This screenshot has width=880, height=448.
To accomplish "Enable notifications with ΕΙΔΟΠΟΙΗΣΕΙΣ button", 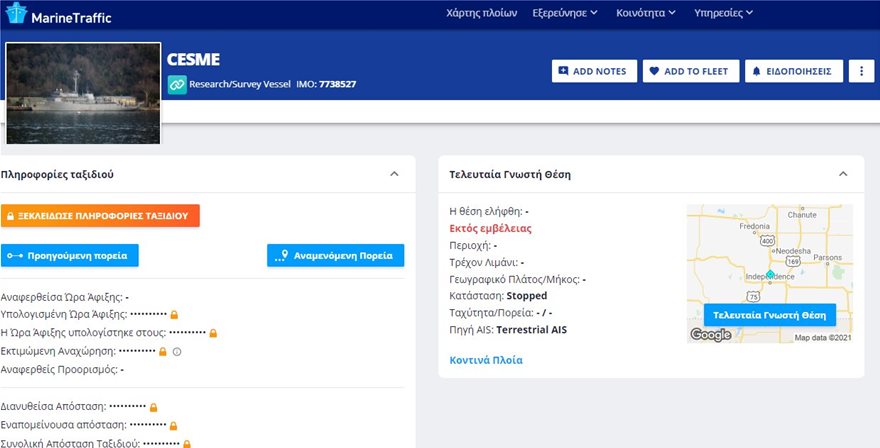I will pos(793,71).
